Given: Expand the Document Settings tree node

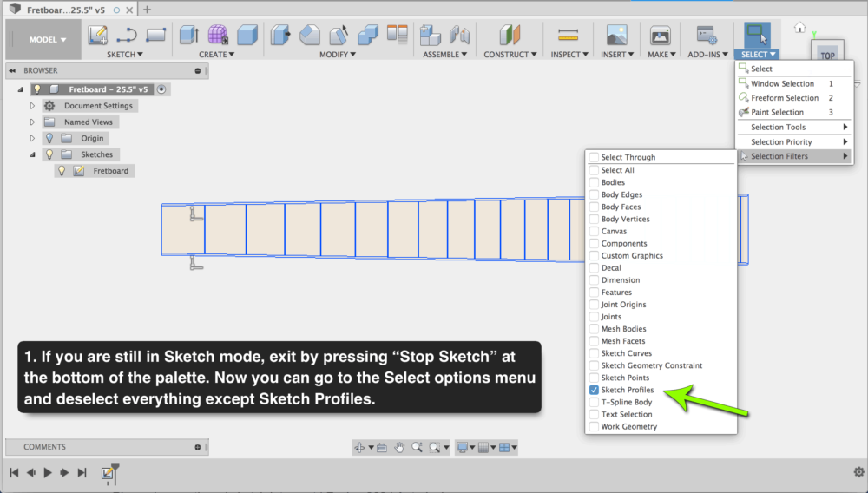Looking at the screenshot, I should tap(33, 106).
